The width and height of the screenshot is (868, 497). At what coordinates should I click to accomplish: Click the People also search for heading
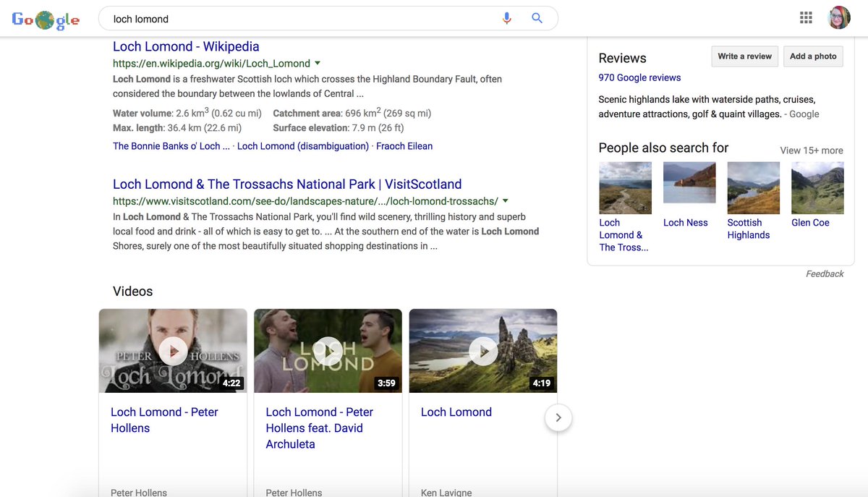(663, 148)
